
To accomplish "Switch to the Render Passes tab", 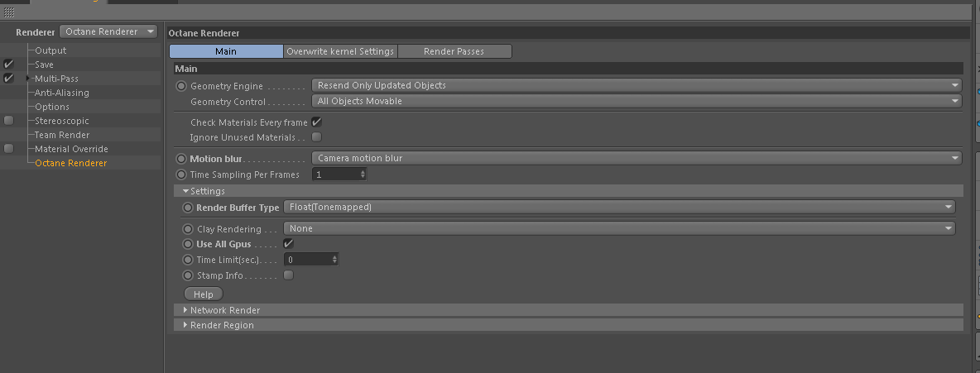I will tap(454, 51).
